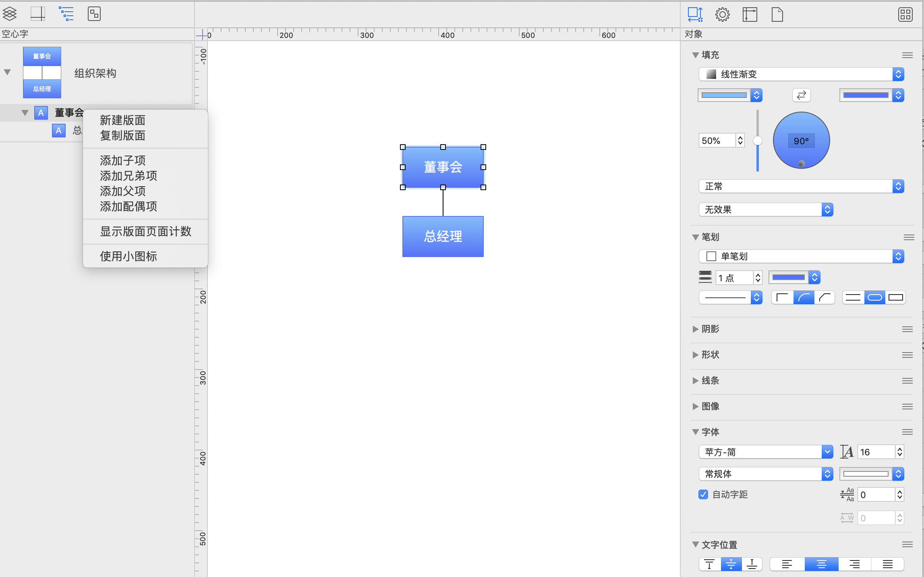Click the 总经理 shape on canvas
This screenshot has width=924, height=577.
pos(443,236)
